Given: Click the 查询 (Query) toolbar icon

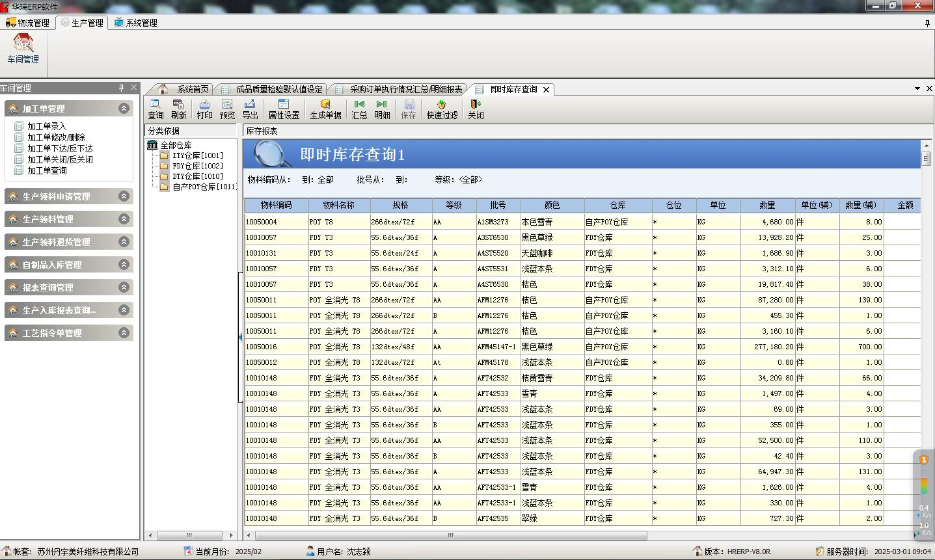Looking at the screenshot, I should (x=156, y=109).
